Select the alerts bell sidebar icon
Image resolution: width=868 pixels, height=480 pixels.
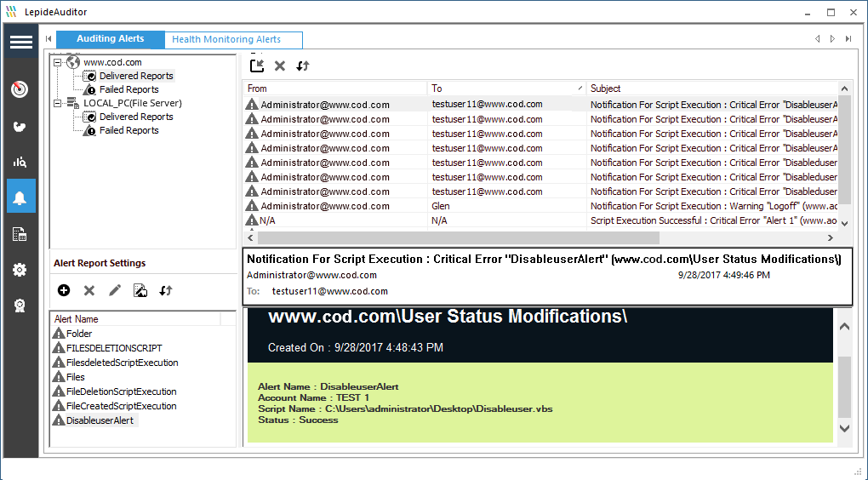pyautogui.click(x=21, y=196)
